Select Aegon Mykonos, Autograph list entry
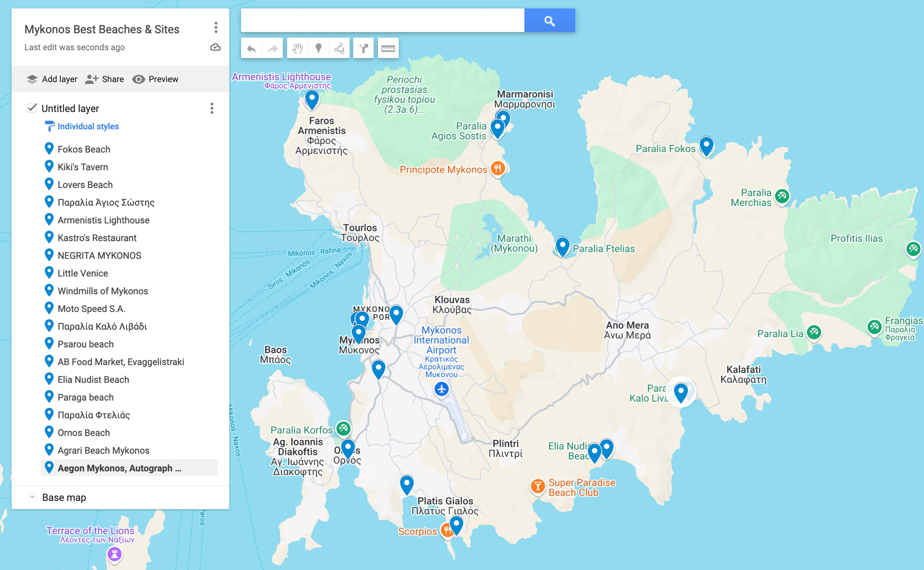 point(129,468)
